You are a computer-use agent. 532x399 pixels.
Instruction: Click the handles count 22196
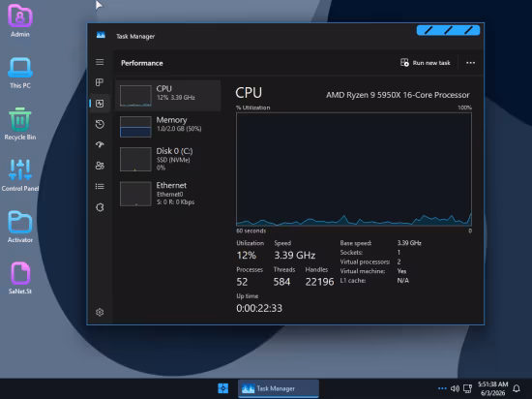point(319,282)
